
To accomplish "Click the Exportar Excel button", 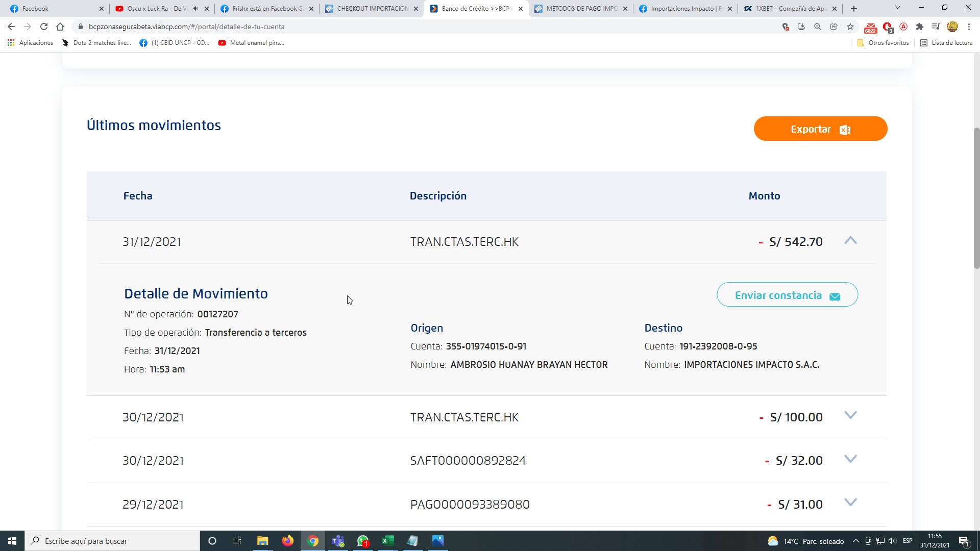I will [820, 129].
